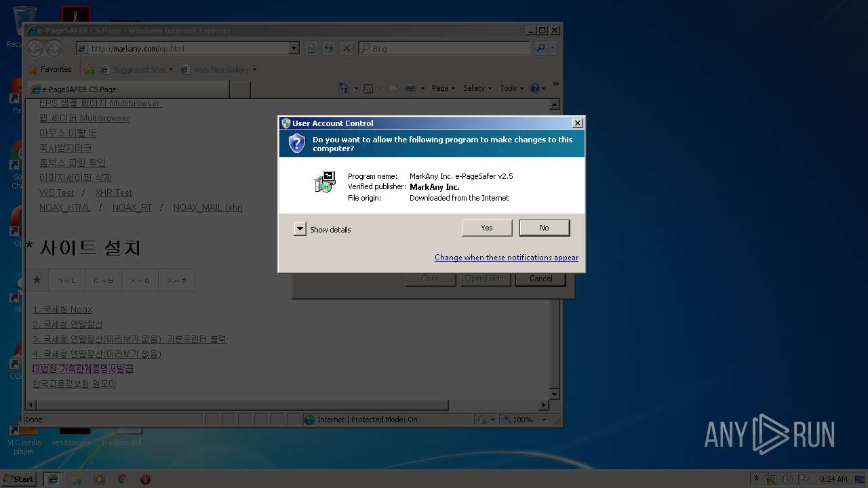Open 마우스 이탈 IE link

tap(68, 133)
